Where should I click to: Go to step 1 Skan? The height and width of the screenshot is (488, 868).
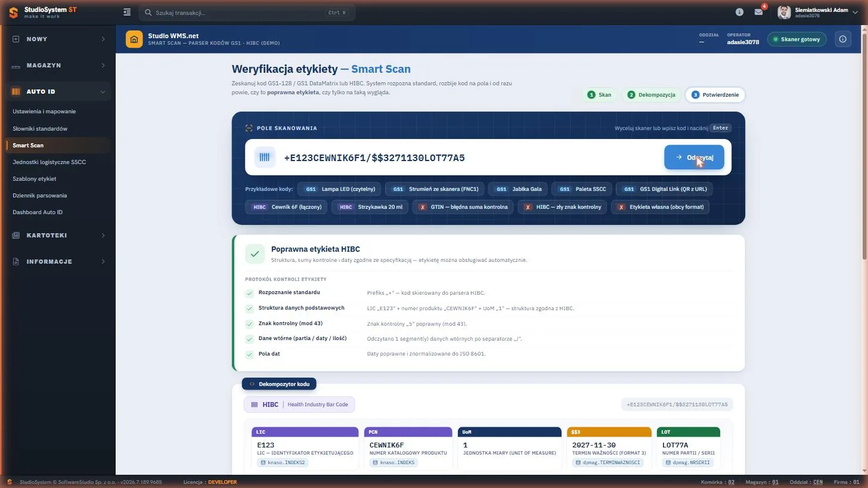599,95
